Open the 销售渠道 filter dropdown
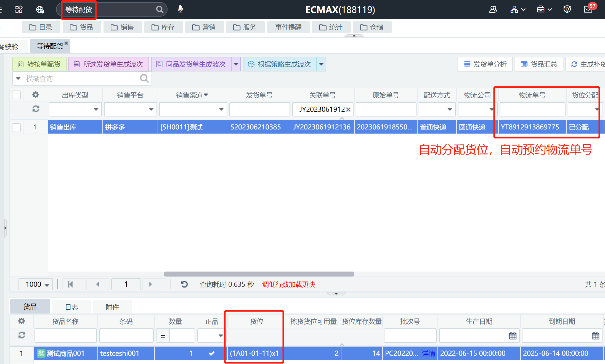The width and height of the screenshot is (605, 364). click(x=221, y=109)
